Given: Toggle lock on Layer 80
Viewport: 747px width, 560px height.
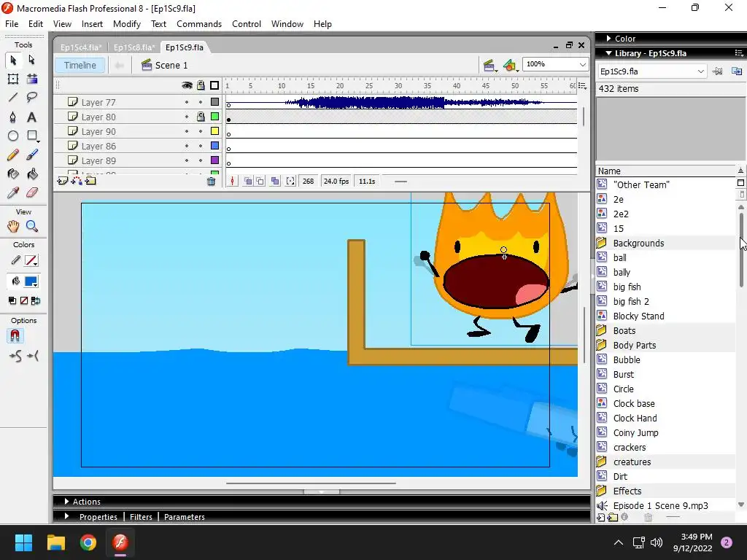Looking at the screenshot, I should pyautogui.click(x=201, y=117).
